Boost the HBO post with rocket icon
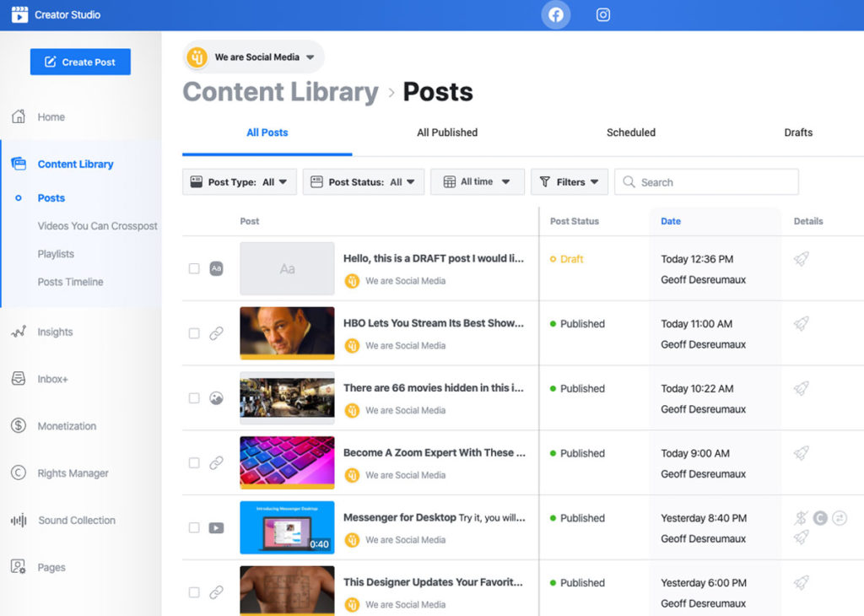 (802, 323)
